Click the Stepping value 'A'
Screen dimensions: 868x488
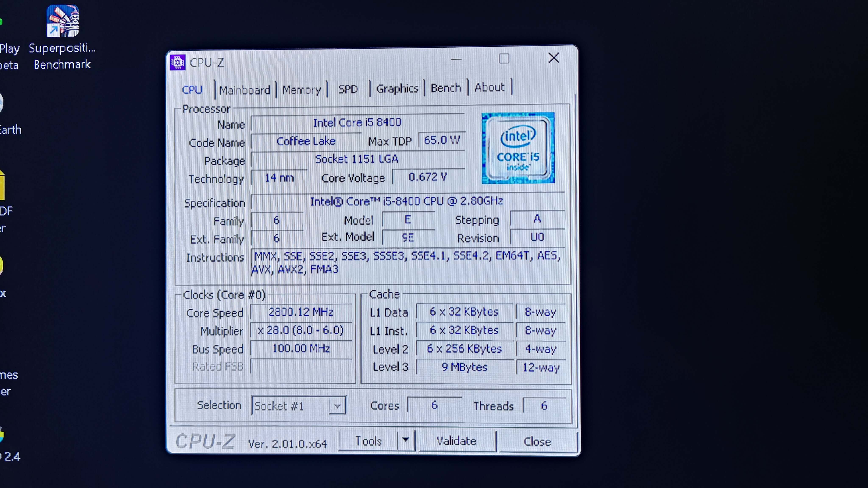click(x=537, y=219)
